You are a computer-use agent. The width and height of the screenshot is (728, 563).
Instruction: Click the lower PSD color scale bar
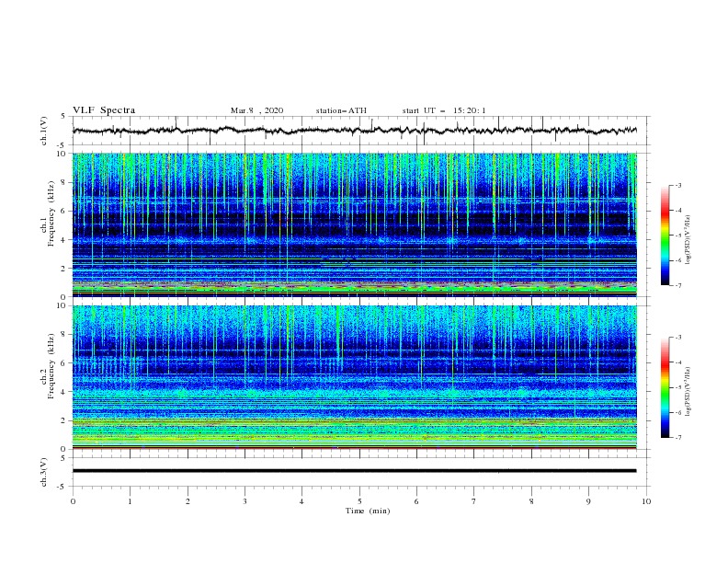point(665,387)
